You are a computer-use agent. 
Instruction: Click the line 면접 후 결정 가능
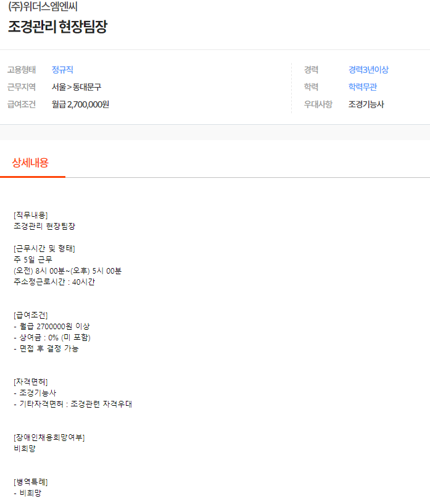tap(46, 349)
